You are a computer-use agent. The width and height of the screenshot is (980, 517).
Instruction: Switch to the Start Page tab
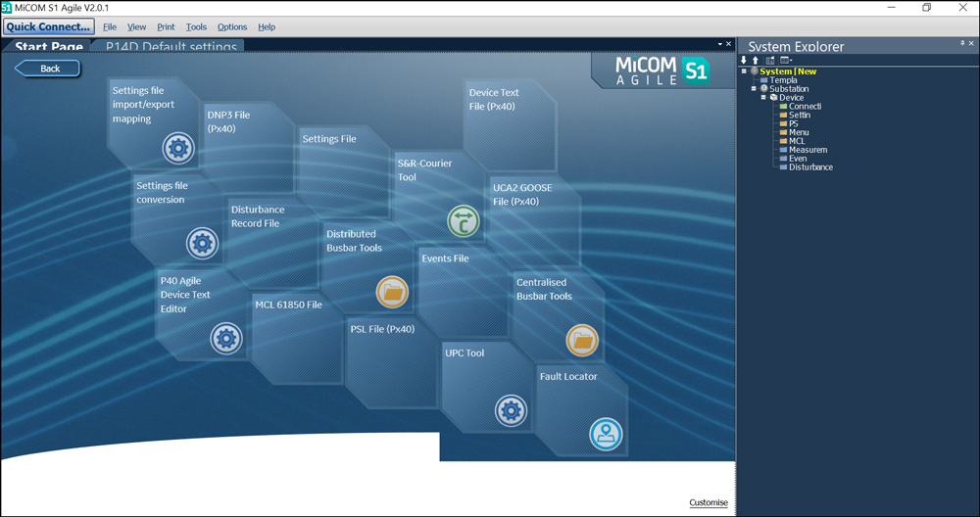pyautogui.click(x=47, y=46)
